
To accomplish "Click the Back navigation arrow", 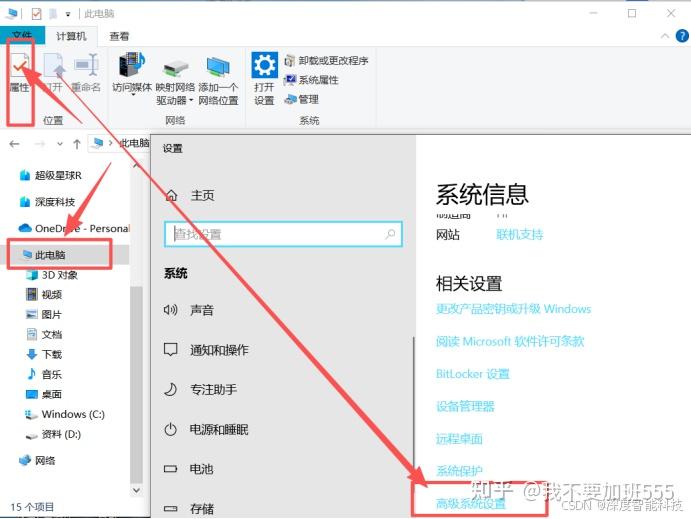I will click(15, 144).
